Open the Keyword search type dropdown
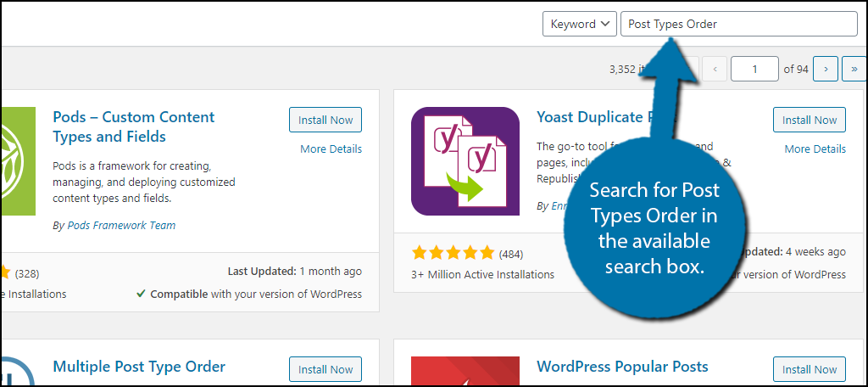 pos(579,24)
